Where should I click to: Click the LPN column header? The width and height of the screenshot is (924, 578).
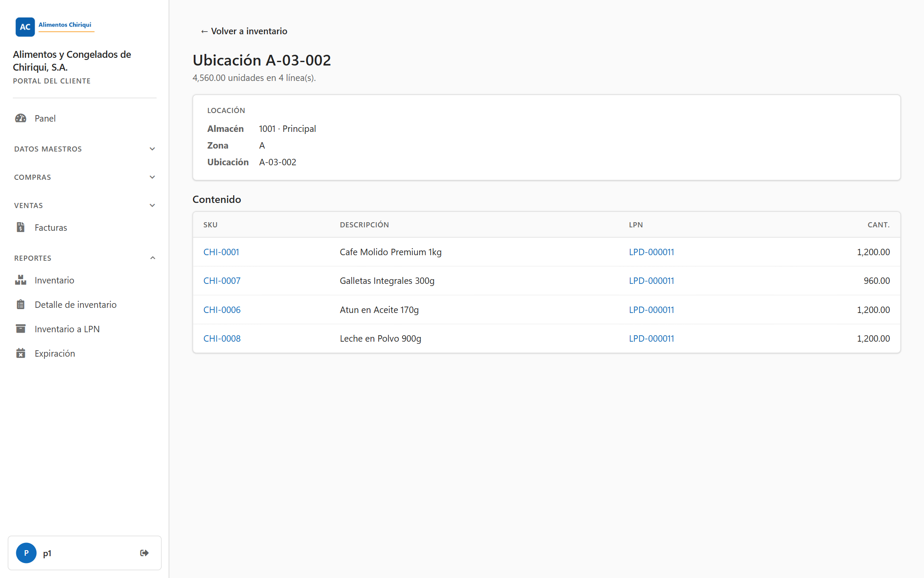pos(636,225)
